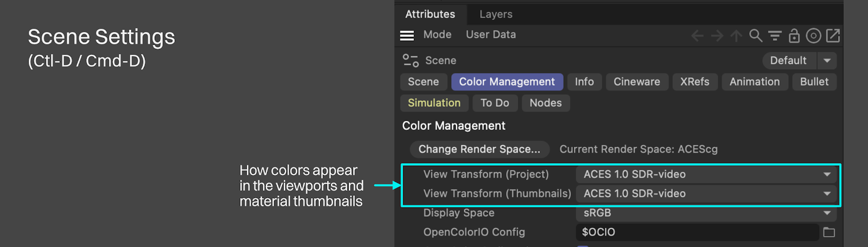Viewport: 868px width, 247px height.
Task: Select the Simulation tab
Action: point(434,103)
